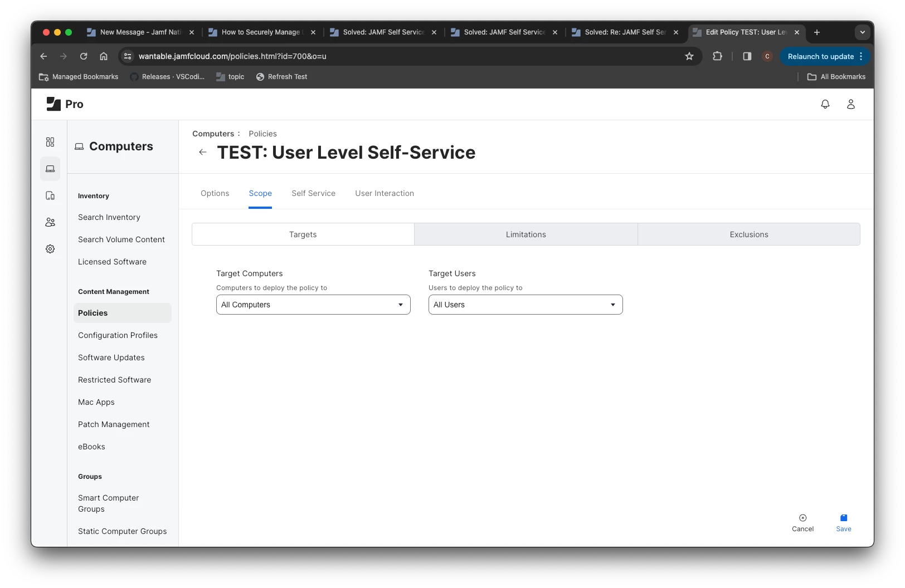Close the How to Securely Manage tab
Viewport: 905px width, 588px height.
click(x=313, y=32)
